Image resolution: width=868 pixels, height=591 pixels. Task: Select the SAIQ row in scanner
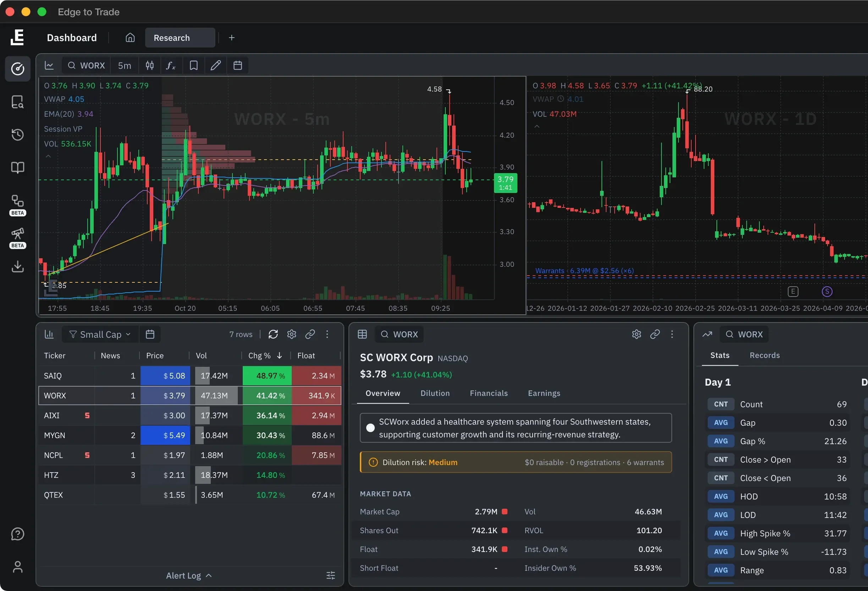(x=190, y=376)
